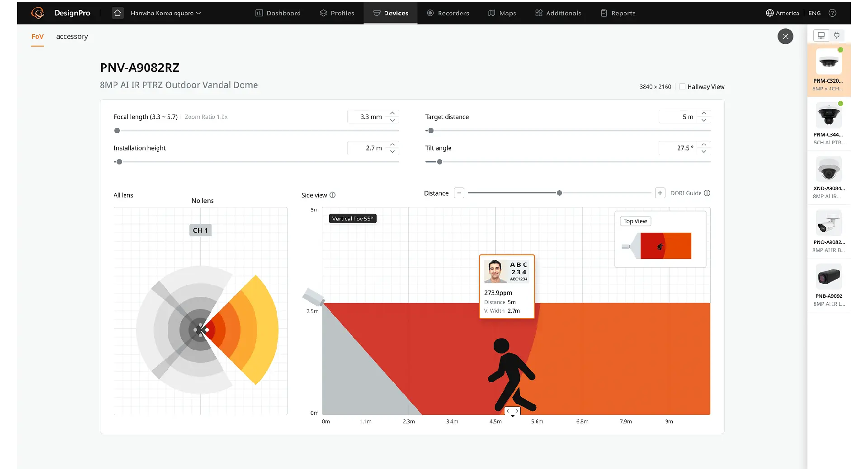Change the ENG language setting
Viewport: 868px width, 469px height.
pos(814,13)
